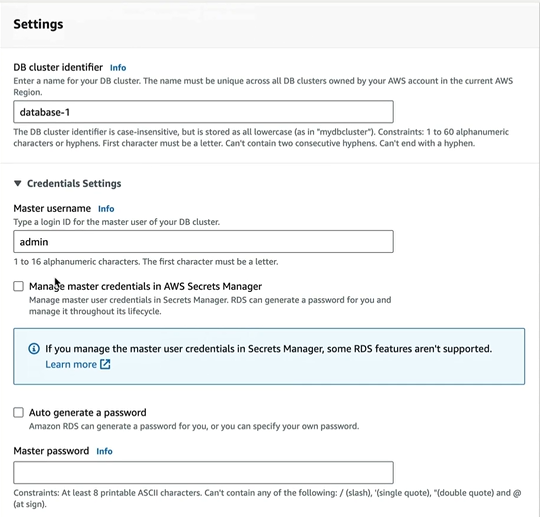
Task: Click the DB cluster identifier label
Action: pos(58,67)
